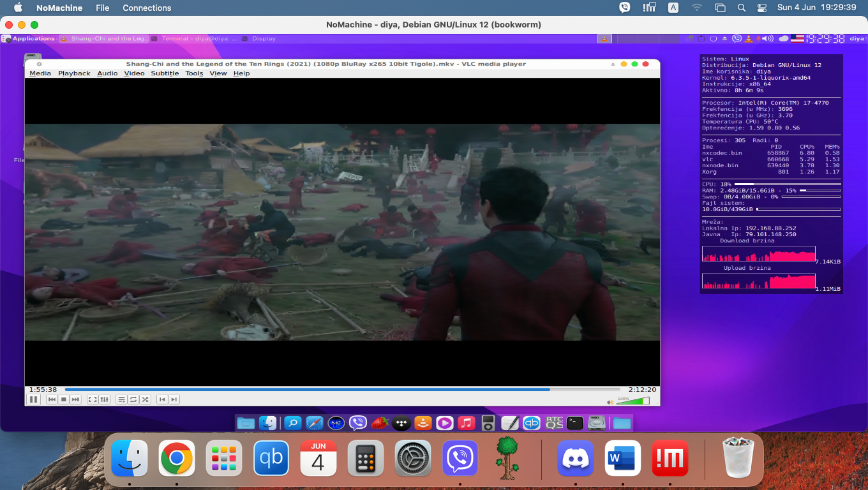Switch to Display task in Debian panel
This screenshot has width=868, height=490.
tap(258, 38)
